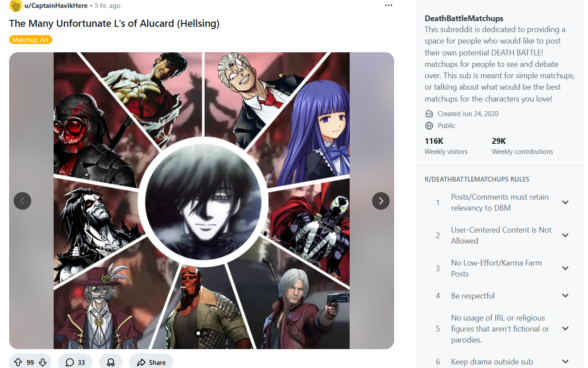This screenshot has width=588, height=368.
Task: Expand rule 5 about IRL figures
Action: (566, 328)
